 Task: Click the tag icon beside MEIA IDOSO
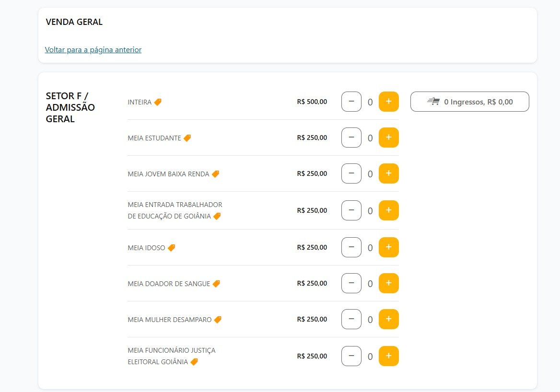172,248
